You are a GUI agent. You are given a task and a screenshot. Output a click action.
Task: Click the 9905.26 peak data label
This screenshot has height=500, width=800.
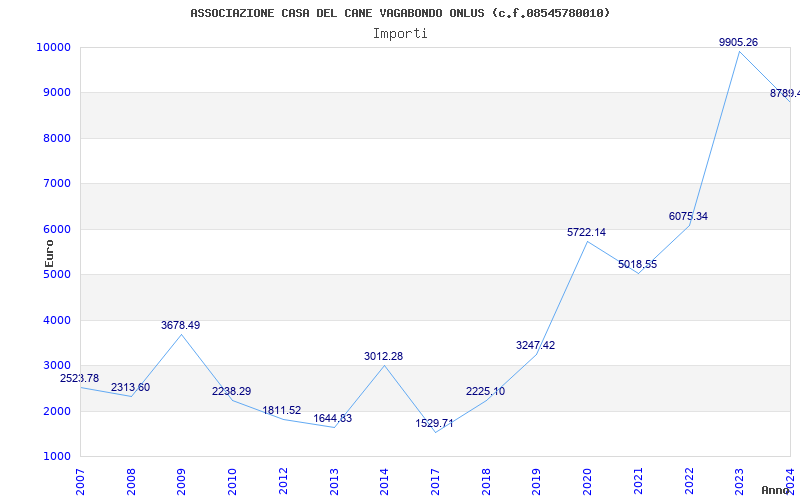point(738,42)
